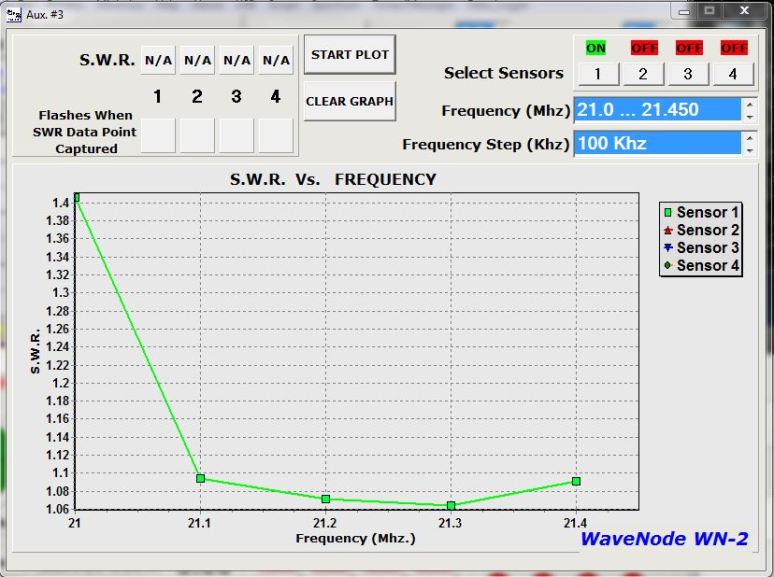Click the green ON indicator for sensor 1
This screenshot has width=774, height=577.
(x=596, y=48)
